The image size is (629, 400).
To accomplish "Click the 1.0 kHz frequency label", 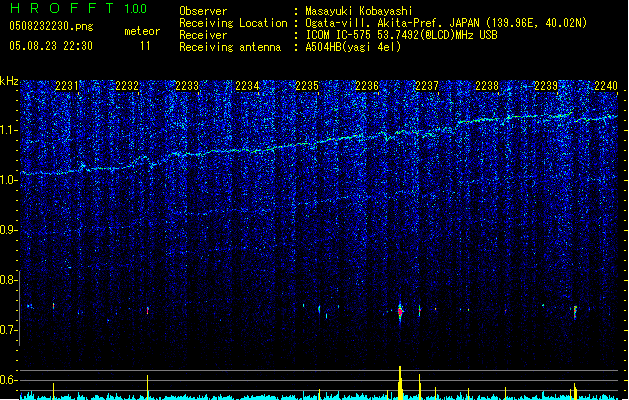I will (8, 180).
